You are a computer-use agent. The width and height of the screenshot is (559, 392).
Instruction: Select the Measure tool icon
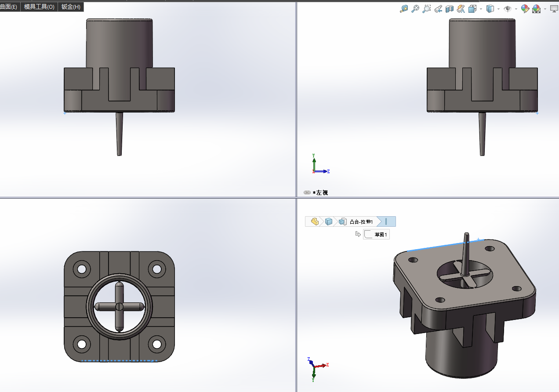coord(404,9)
